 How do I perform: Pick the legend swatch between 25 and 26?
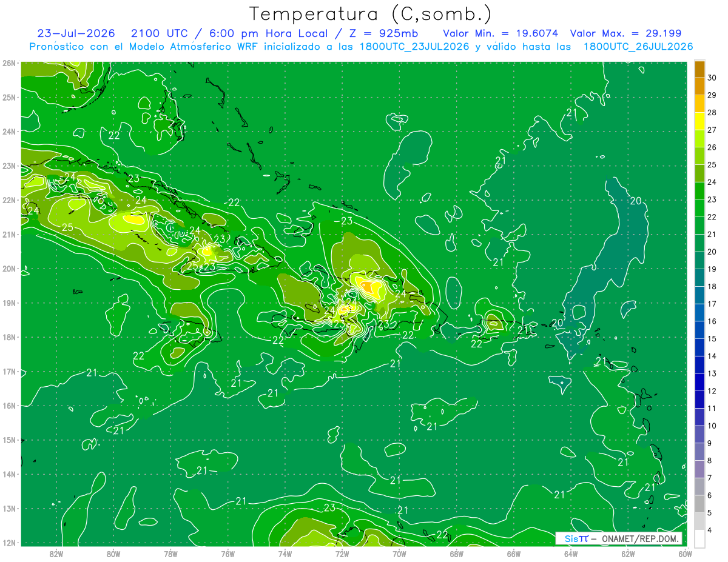699,156
